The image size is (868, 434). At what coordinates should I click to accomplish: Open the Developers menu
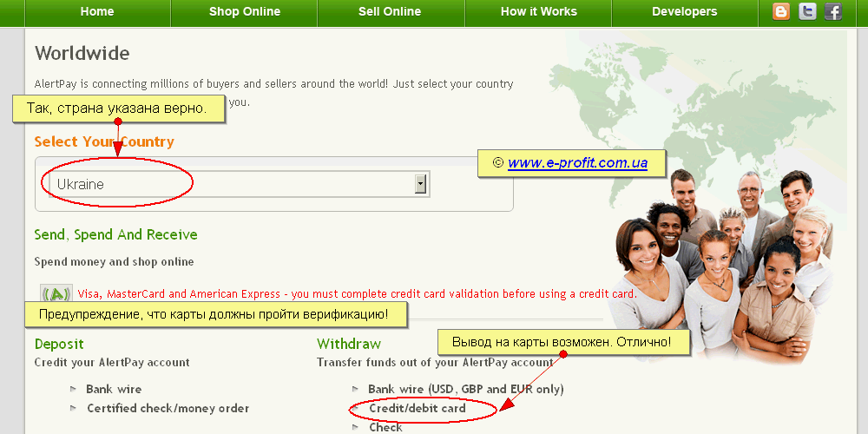point(684,11)
